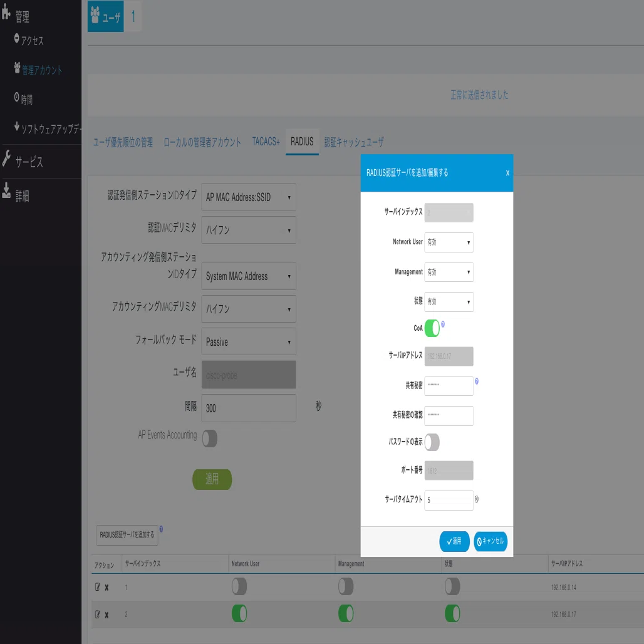The width and height of the screenshot is (644, 644).
Task: Click the ポート番号 field
Action: pos(449,470)
